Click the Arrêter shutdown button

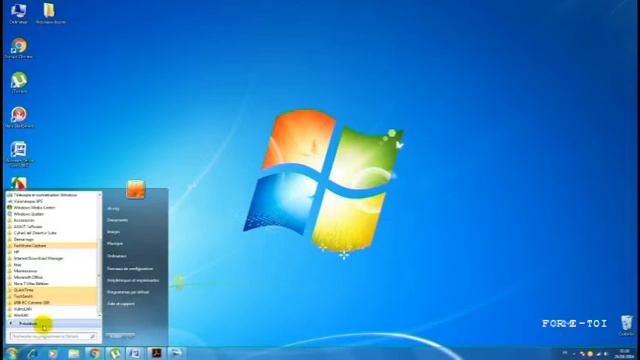(x=116, y=336)
